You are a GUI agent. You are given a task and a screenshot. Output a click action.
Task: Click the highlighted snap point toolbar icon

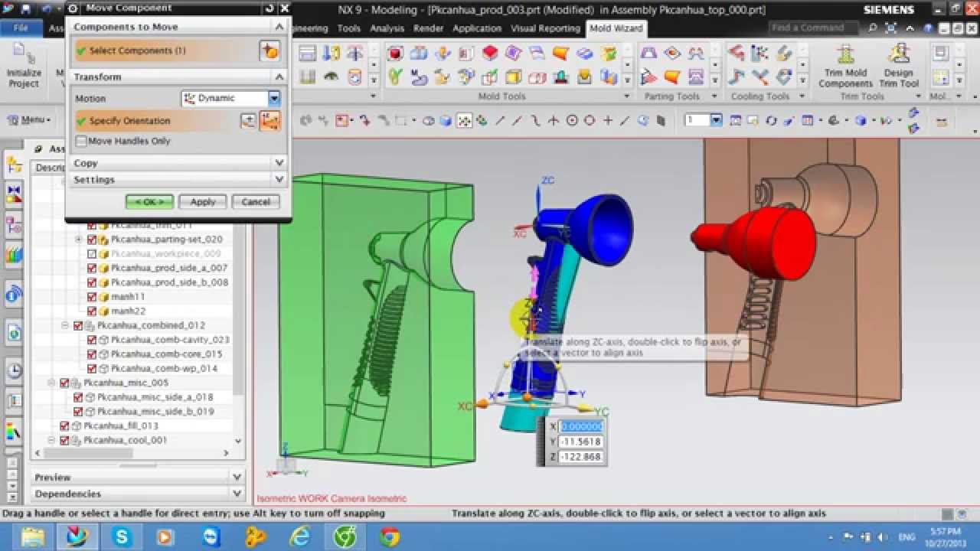[x=464, y=121]
